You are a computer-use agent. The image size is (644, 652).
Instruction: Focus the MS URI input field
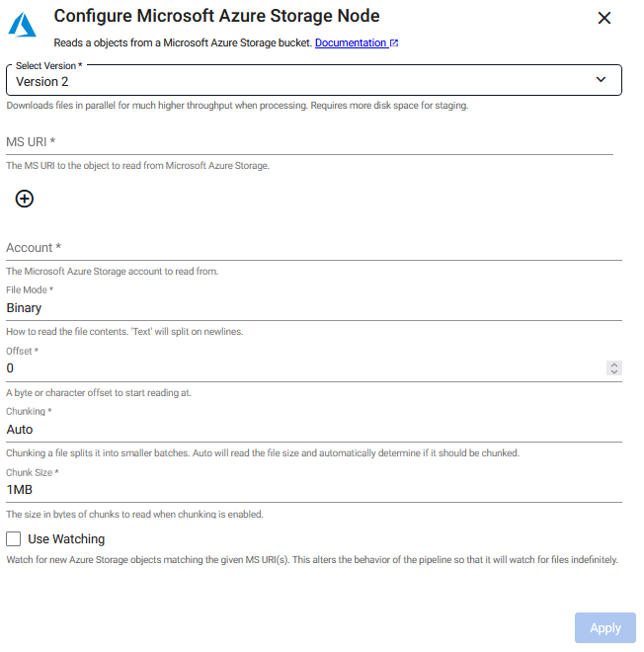[309, 142]
